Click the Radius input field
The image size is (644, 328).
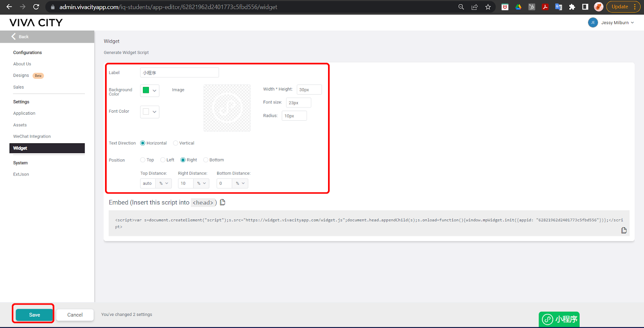pos(294,116)
